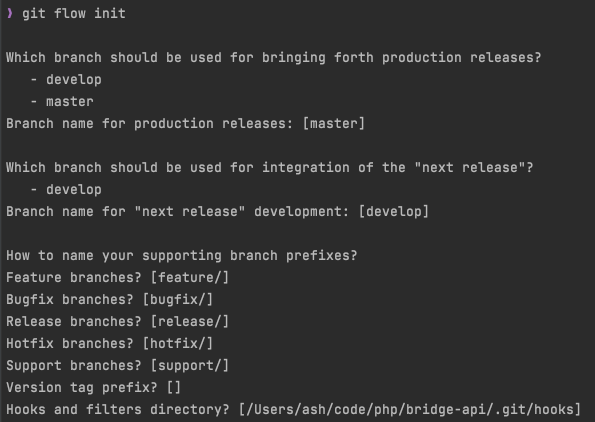Click the [bugfix/] prefix value
The width and height of the screenshot is (595, 422).
tap(178, 300)
